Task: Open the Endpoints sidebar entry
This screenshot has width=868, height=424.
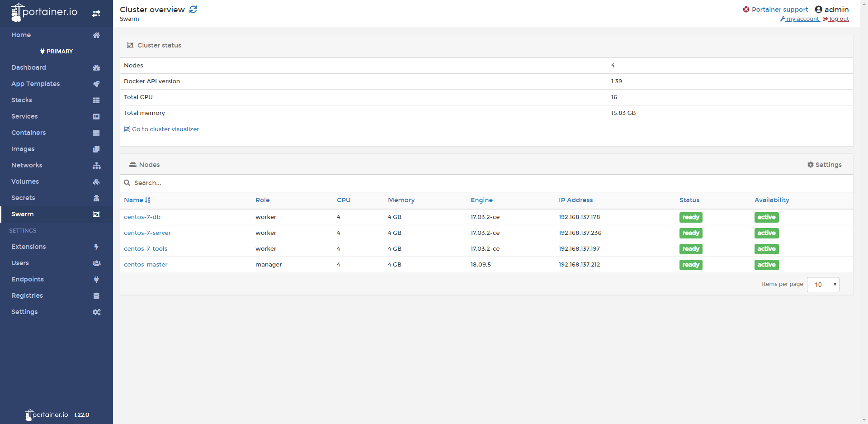Action: click(28, 279)
